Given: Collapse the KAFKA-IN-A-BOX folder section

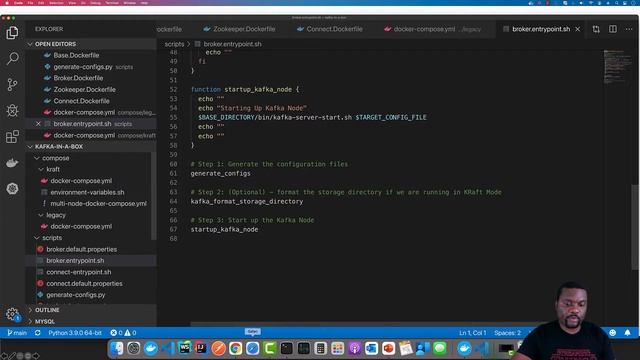Looking at the screenshot, I should pyautogui.click(x=30, y=147).
